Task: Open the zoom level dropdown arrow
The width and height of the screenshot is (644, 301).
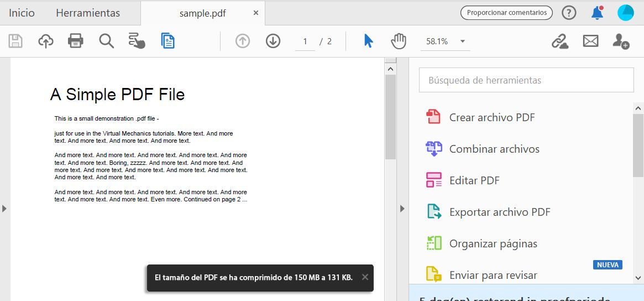Action: click(x=463, y=41)
